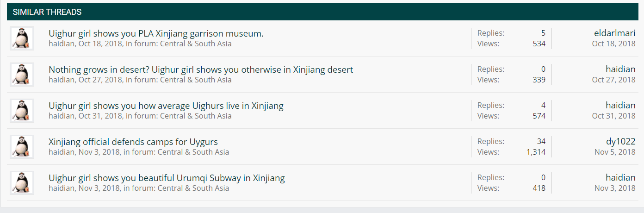Click last poster dy1022
Image resolution: width=644 pixels, height=213 pixels.
coord(620,141)
